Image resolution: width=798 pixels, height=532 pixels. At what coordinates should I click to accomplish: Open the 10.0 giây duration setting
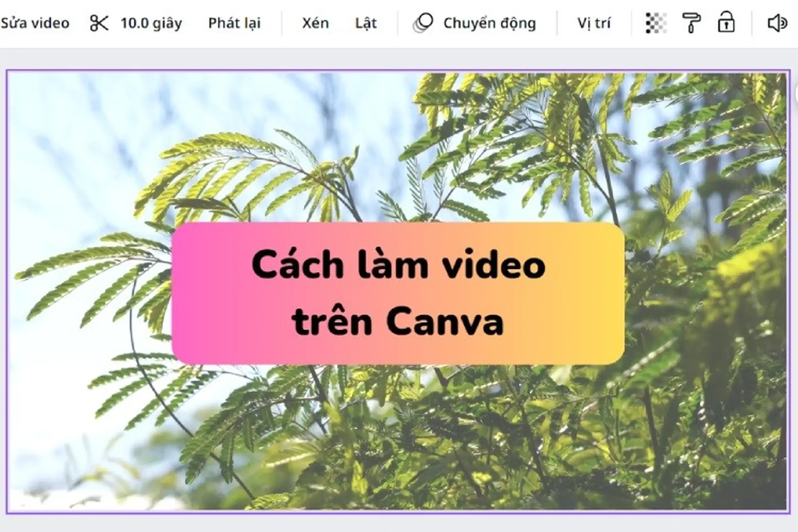pos(151,23)
